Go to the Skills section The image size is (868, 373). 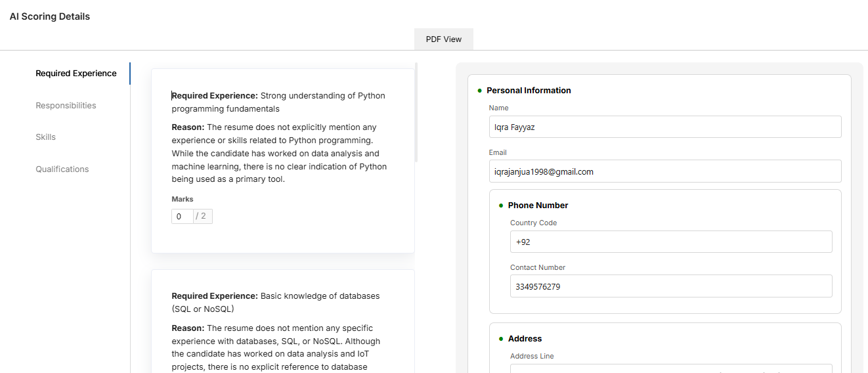tap(45, 137)
